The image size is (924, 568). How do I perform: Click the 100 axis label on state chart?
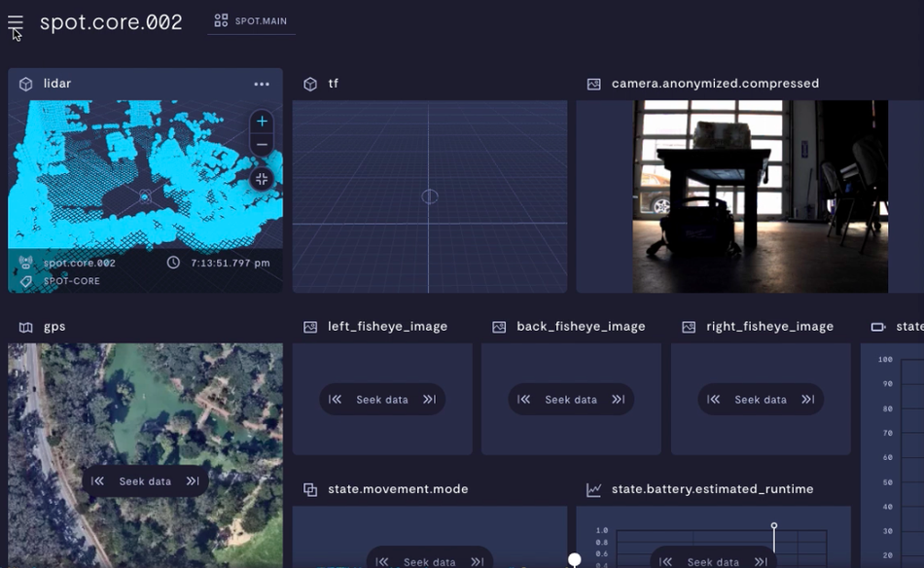pos(885,360)
